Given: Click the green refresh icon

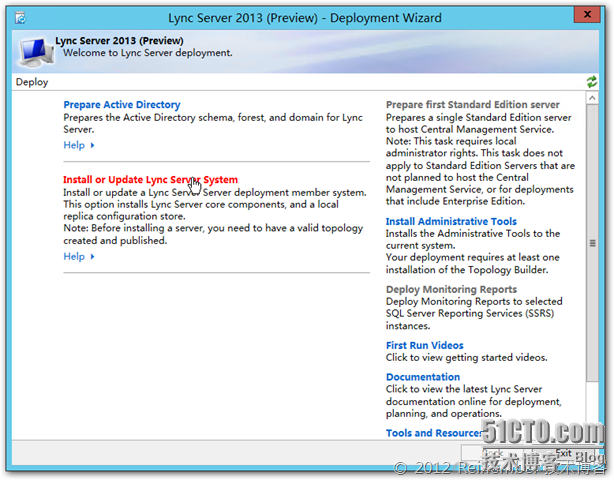Looking at the screenshot, I should coord(592,82).
